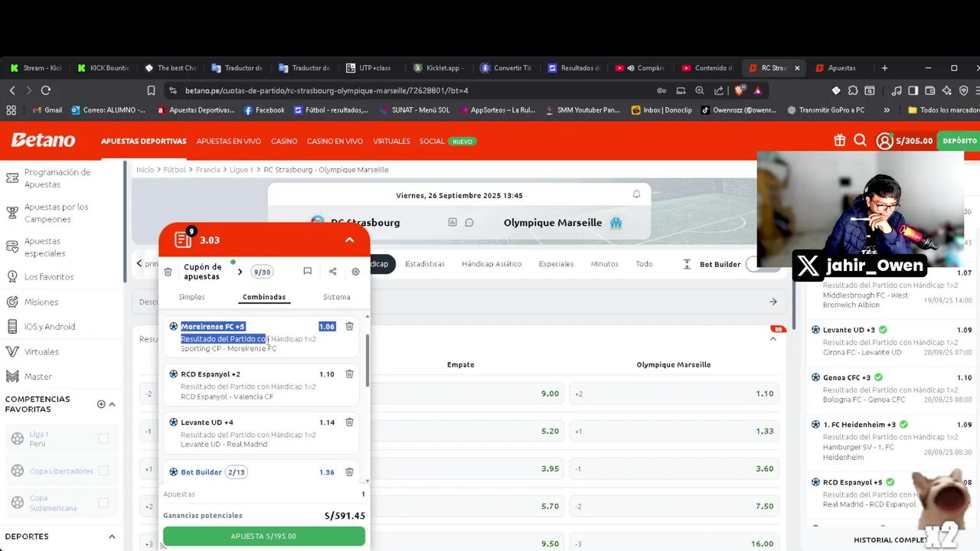Click the browser address bar URL
The image size is (980, 551).
tap(327, 90)
